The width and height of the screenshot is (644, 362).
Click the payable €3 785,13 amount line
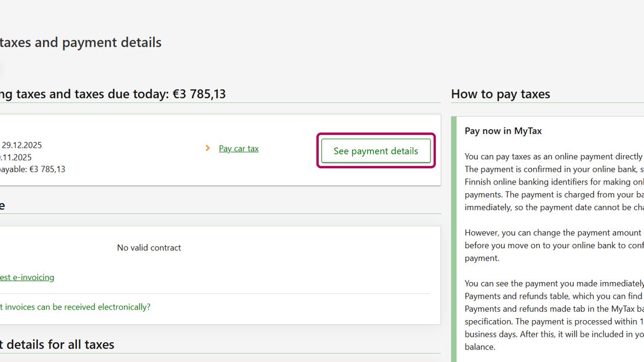[x=32, y=169]
